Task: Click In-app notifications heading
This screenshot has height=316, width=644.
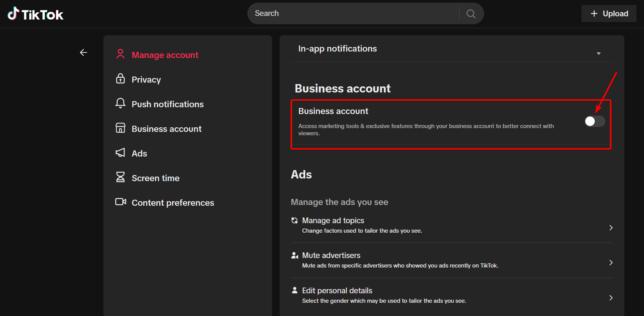Action: (338, 48)
